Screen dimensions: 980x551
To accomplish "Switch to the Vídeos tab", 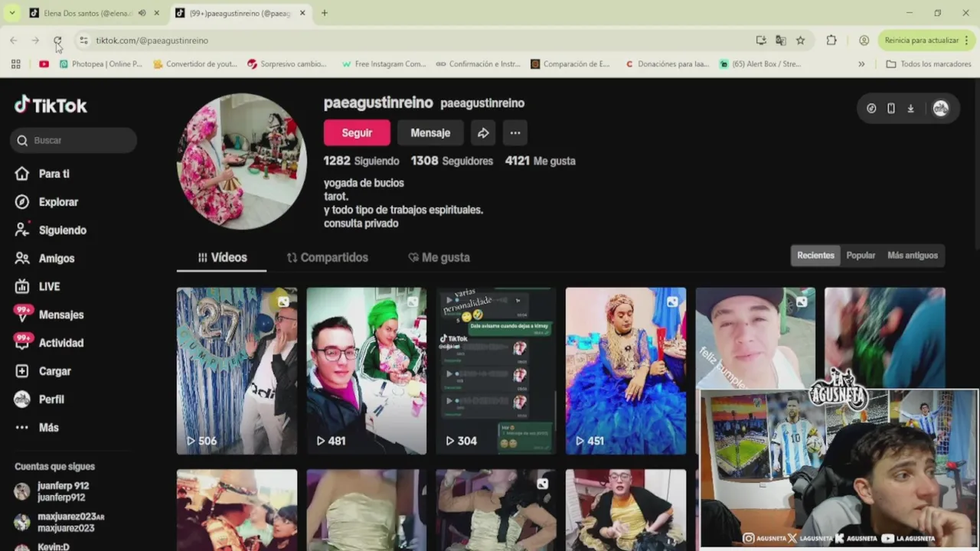I will (x=222, y=258).
